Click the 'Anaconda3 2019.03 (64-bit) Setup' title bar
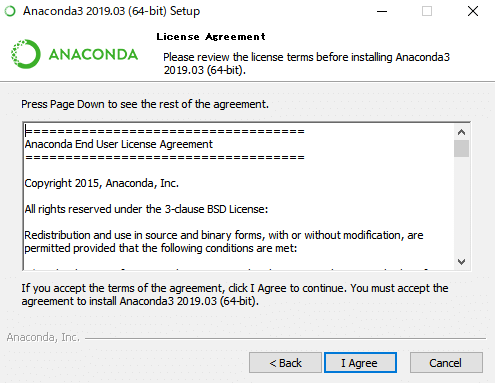This screenshot has height=383, width=495. [x=111, y=11]
